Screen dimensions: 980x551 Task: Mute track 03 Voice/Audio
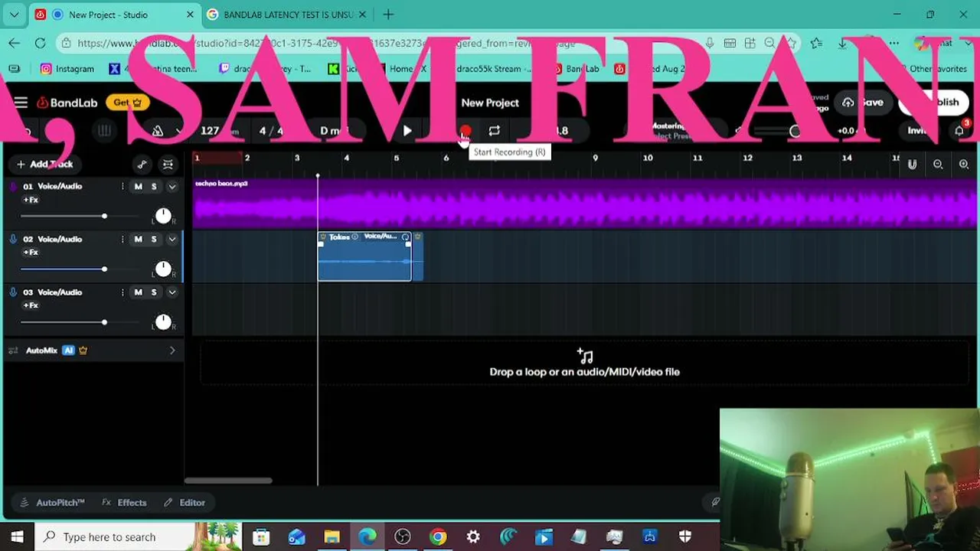pos(138,292)
